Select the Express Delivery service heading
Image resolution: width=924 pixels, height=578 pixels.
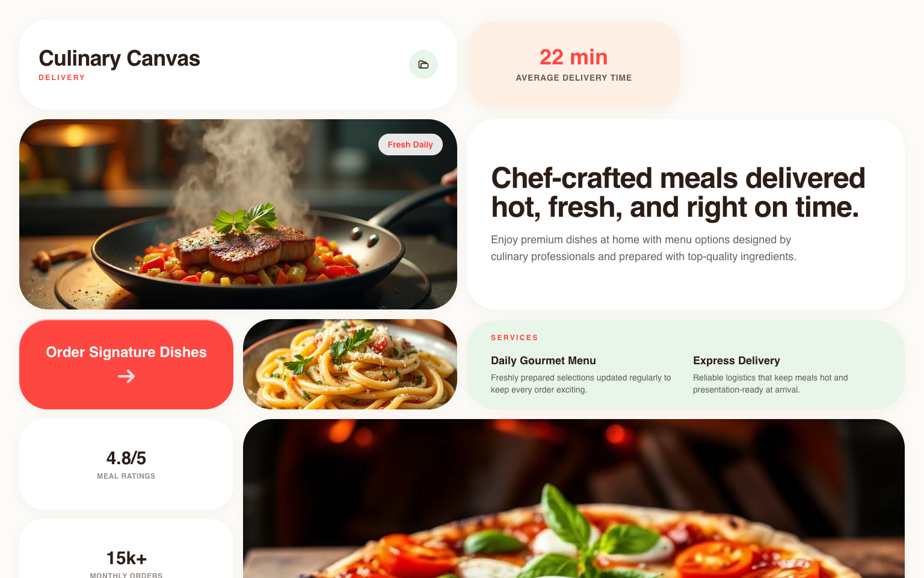tap(736, 361)
